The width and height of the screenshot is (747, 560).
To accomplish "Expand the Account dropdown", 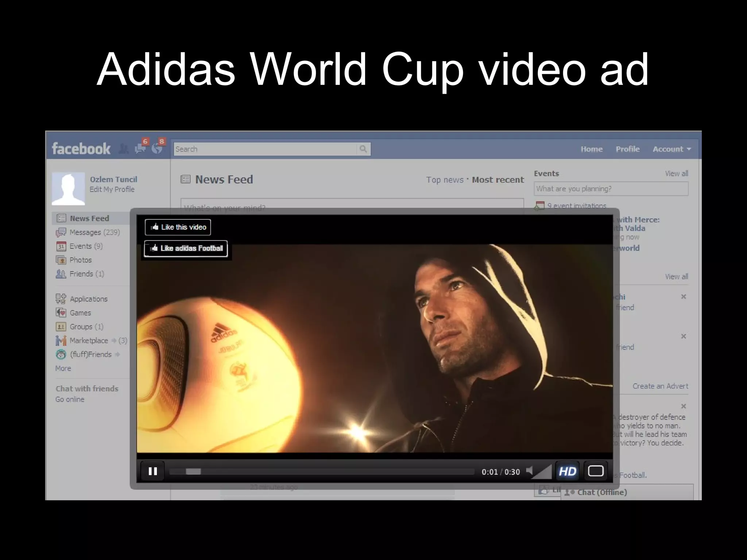I will coord(672,149).
